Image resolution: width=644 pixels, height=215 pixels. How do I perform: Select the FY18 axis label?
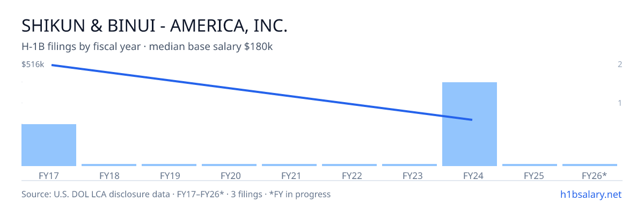click(x=109, y=176)
